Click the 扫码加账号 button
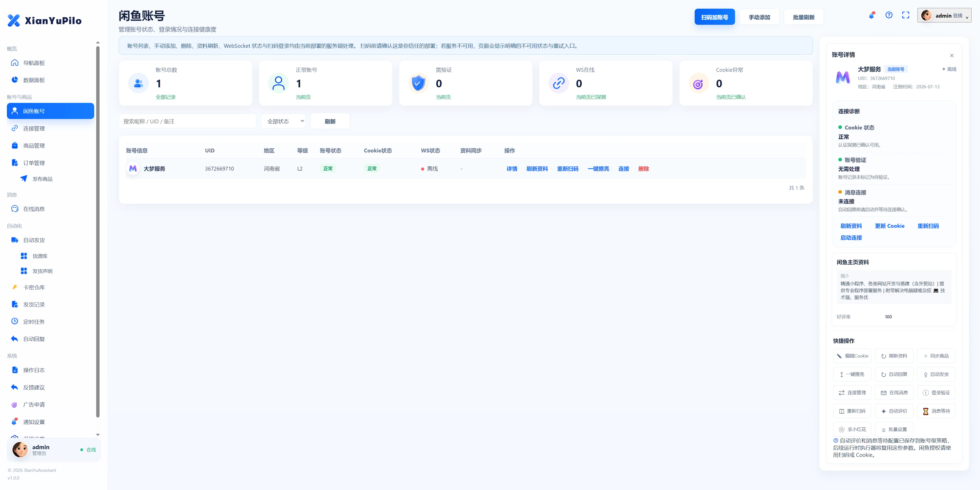This screenshot has height=490, width=980. pos(715,17)
